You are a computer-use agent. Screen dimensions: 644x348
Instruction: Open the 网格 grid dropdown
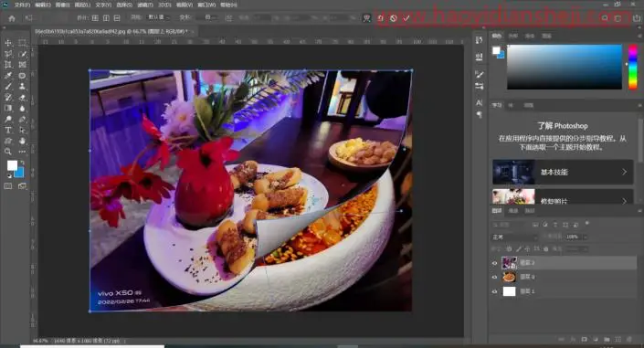click(159, 17)
